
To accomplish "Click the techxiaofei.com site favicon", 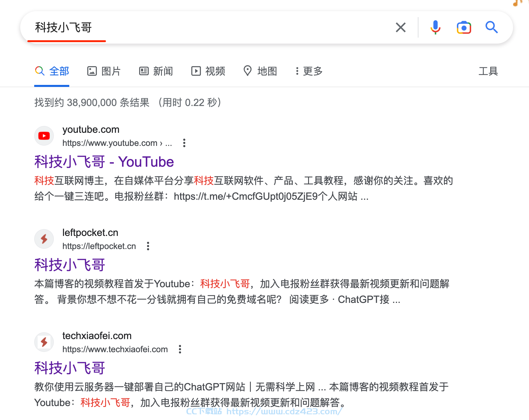I will 44,342.
